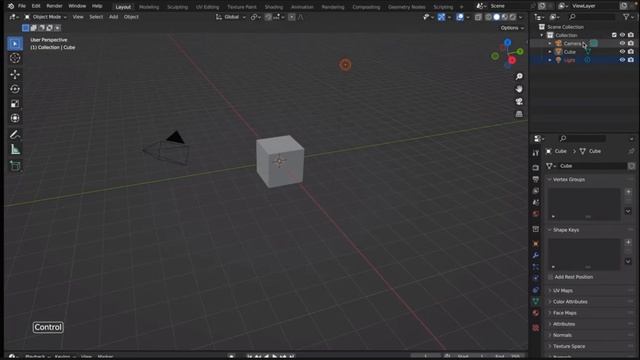This screenshot has width=640, height=360.
Task: Click the Blender logo menu icon
Action: 11,6
